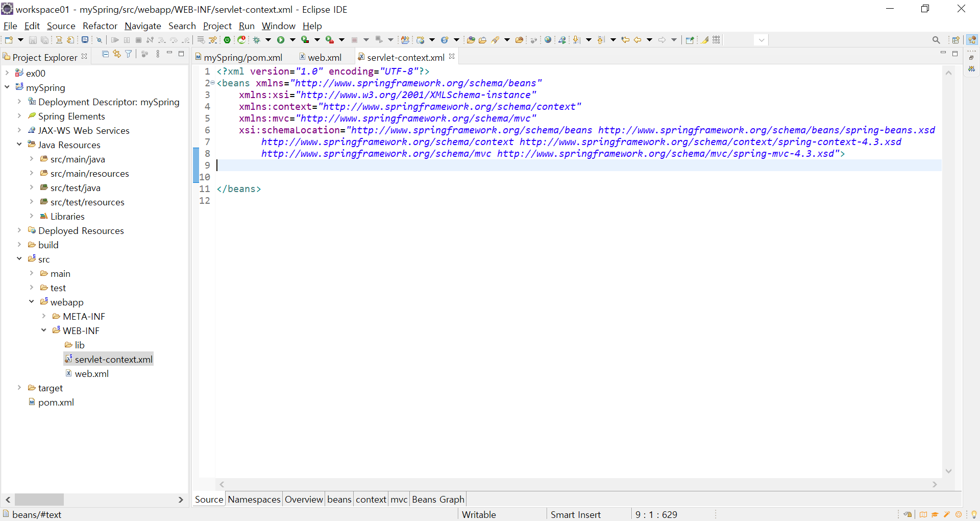Click the Open Web Browser globe icon

tap(548, 40)
